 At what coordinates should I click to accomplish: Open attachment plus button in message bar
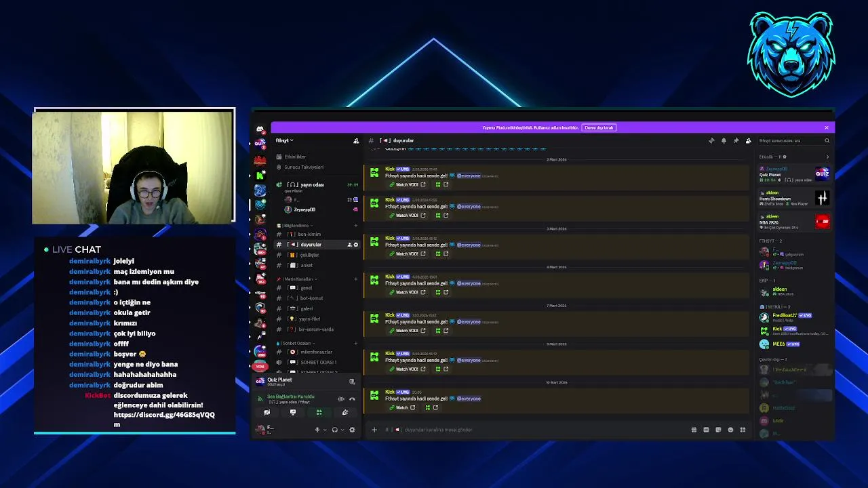click(374, 430)
